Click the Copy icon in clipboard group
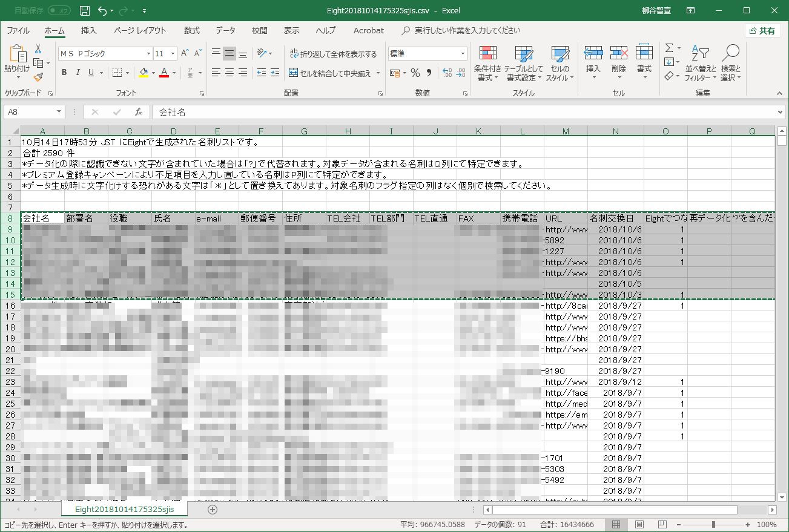The height and width of the screenshot is (532, 789). click(38, 63)
